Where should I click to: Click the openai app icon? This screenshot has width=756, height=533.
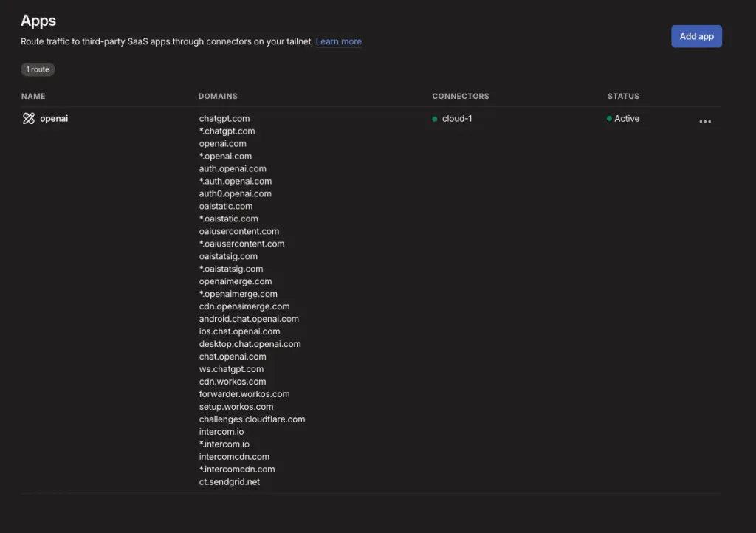(x=29, y=119)
